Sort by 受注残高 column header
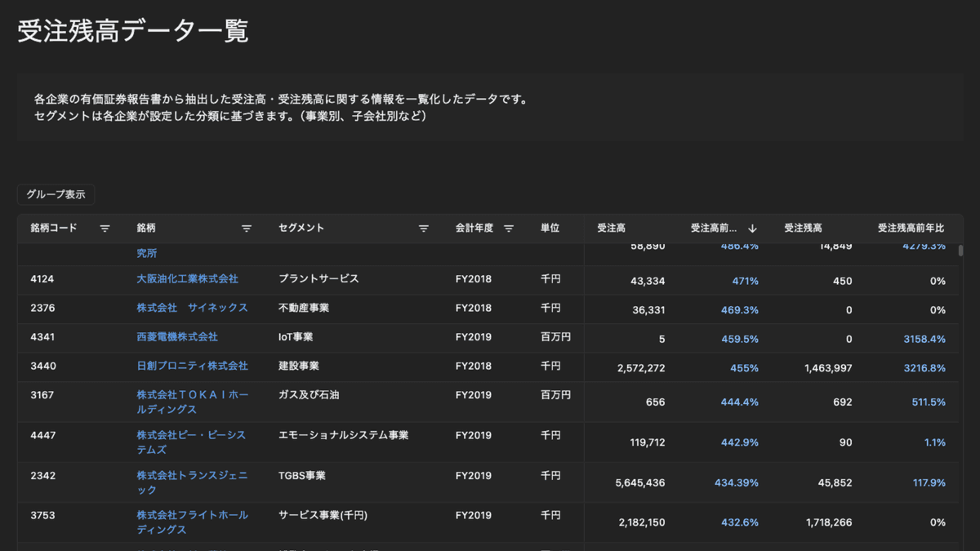The width and height of the screenshot is (980, 551). (803, 229)
